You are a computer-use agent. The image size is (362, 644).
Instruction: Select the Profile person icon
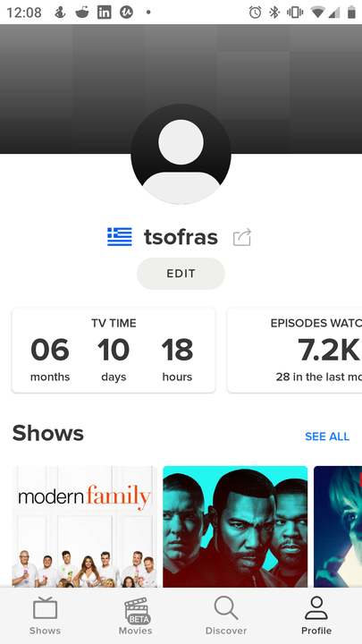[316, 608]
